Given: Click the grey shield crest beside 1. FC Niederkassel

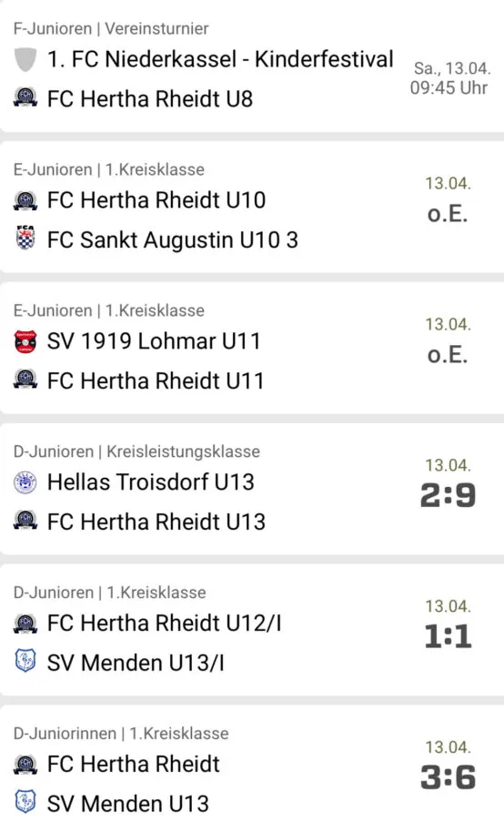Looking at the screenshot, I should tap(25, 59).
